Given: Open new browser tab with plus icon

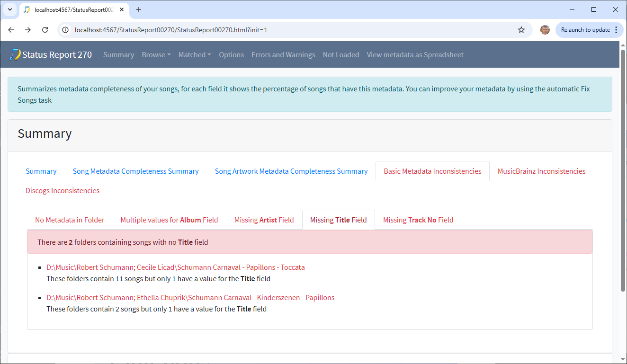Looking at the screenshot, I should point(139,9).
